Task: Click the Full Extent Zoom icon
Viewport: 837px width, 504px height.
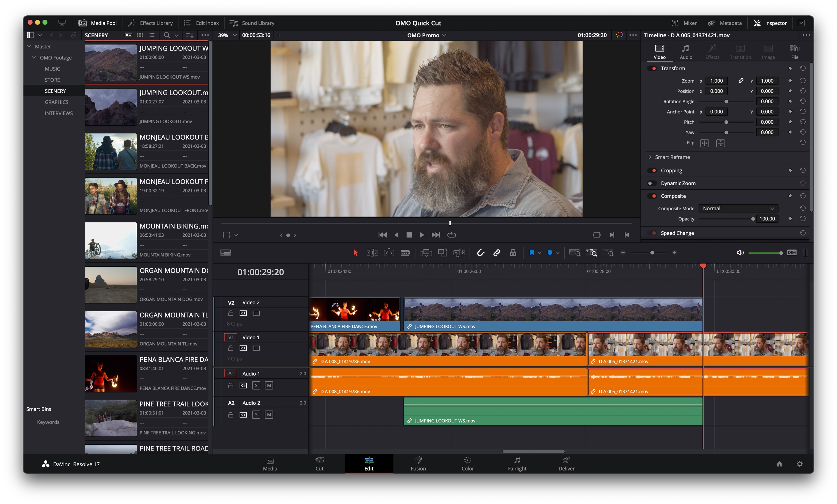Action: pos(575,253)
